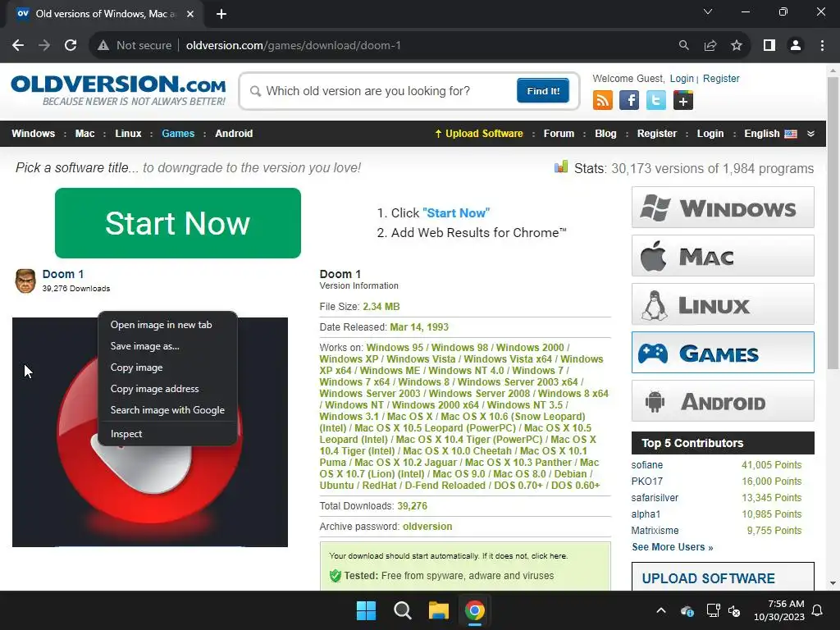
Task: Go back with the browser back arrow
Action: point(18,46)
